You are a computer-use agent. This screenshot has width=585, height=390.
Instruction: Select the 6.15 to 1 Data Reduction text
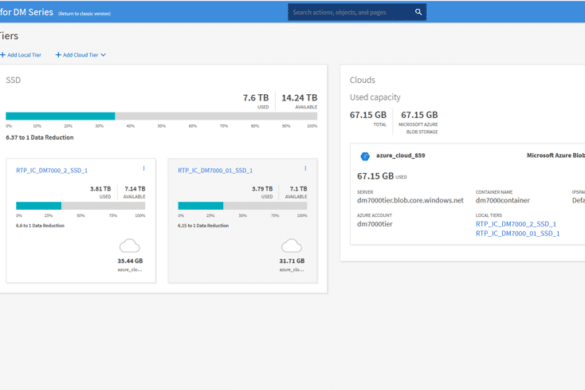point(203,225)
